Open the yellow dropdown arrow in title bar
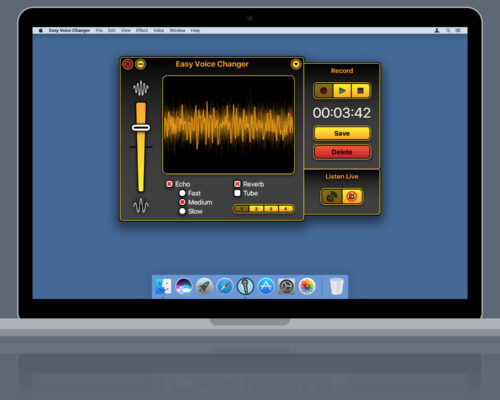Viewport: 500px width, 400px height. pos(296,64)
